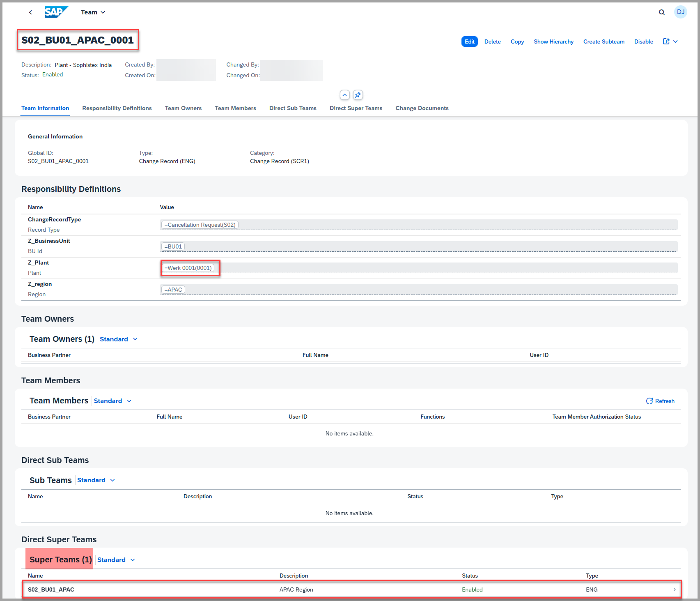Image resolution: width=700 pixels, height=601 pixels.
Task: Switch to the Responsibility Definitions tab
Action: point(117,108)
